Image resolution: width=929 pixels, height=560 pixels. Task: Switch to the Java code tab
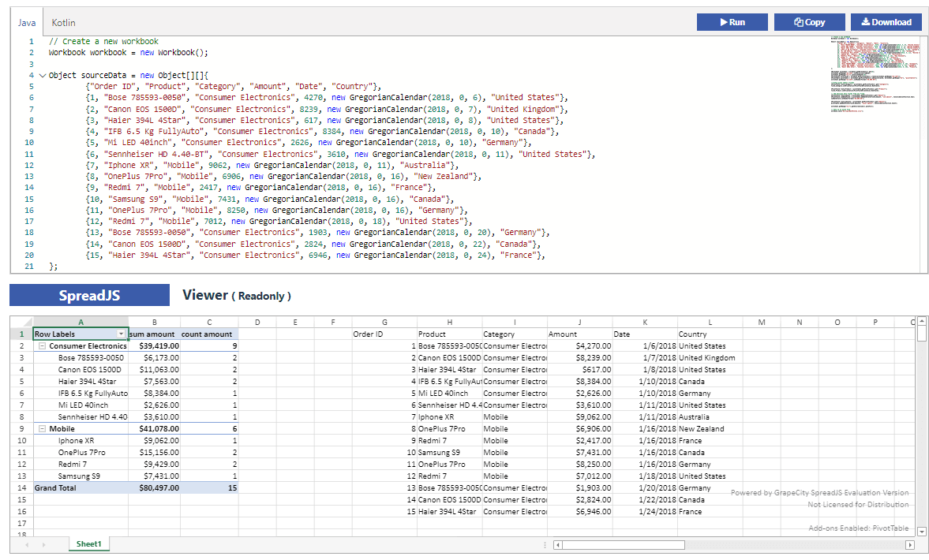click(27, 23)
